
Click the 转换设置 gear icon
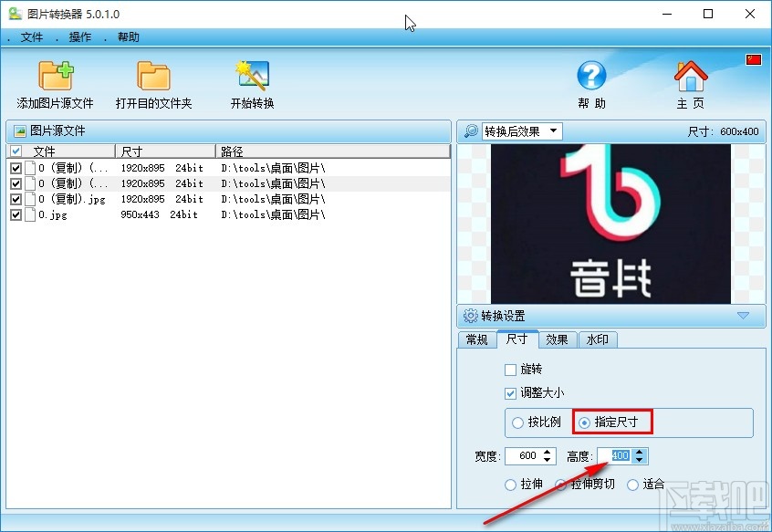(469, 316)
